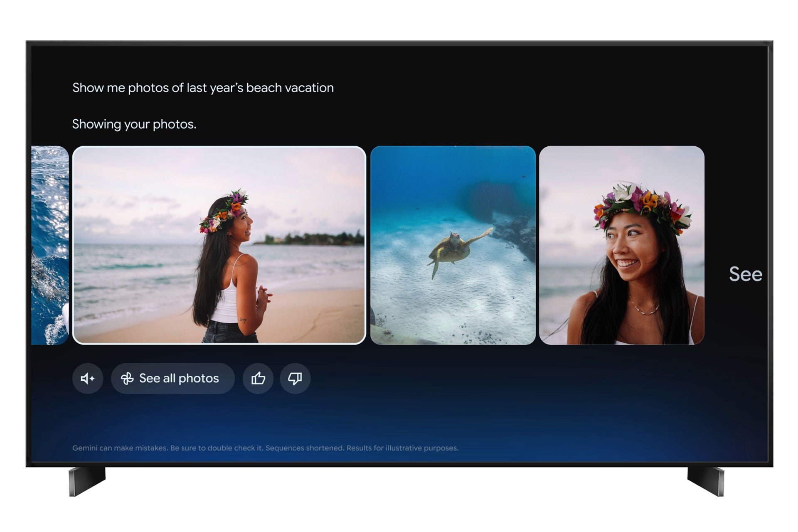Click the Google Photos pinwheel icon
The width and height of the screenshot is (798, 532).
(x=127, y=378)
